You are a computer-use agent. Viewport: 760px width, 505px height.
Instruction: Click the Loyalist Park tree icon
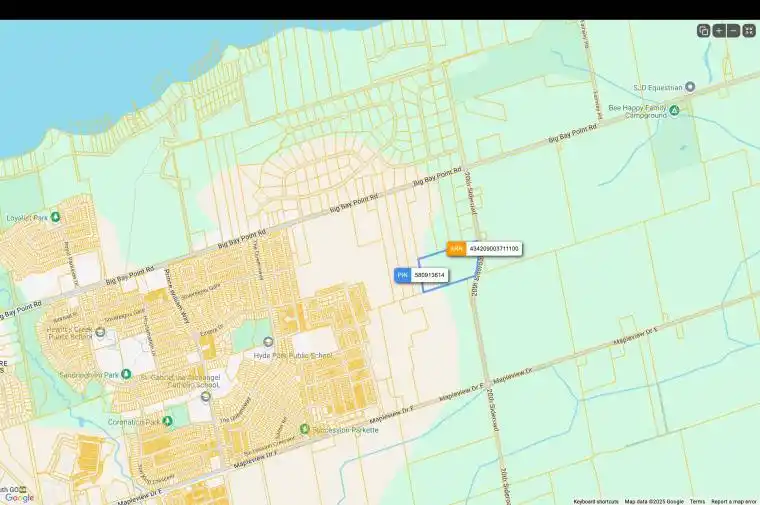pyautogui.click(x=55, y=216)
